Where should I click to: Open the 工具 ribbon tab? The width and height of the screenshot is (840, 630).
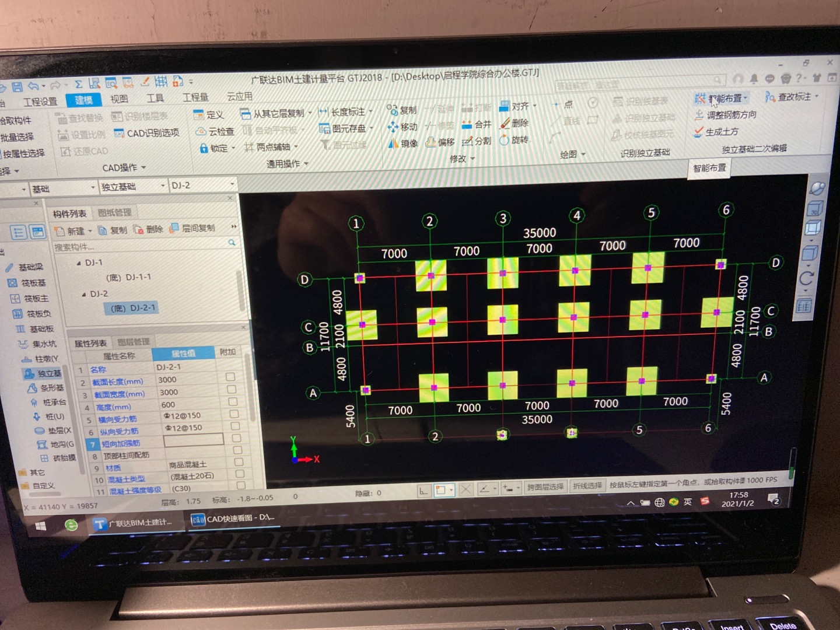pyautogui.click(x=155, y=99)
